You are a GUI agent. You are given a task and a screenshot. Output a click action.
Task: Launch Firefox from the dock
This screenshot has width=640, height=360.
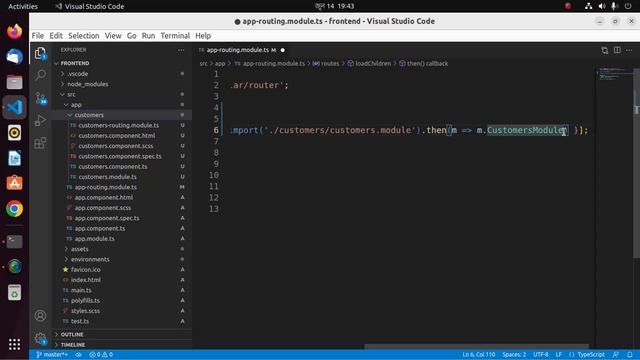(15, 31)
